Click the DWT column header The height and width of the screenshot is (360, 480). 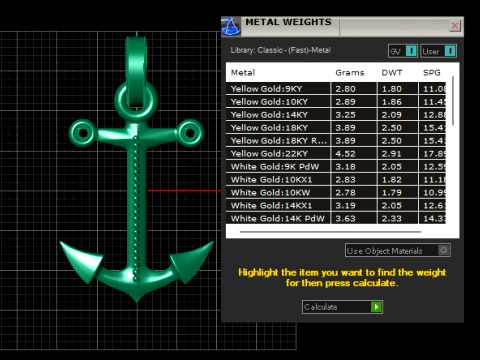(x=392, y=73)
